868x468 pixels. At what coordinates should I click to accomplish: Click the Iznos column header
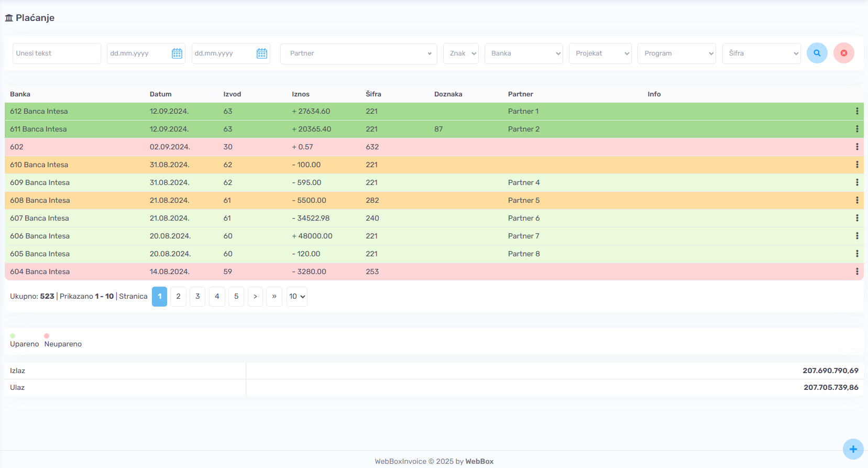301,94
